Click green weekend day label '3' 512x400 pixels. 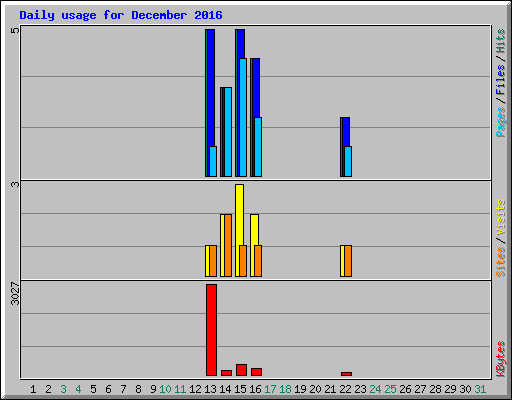coord(63,389)
